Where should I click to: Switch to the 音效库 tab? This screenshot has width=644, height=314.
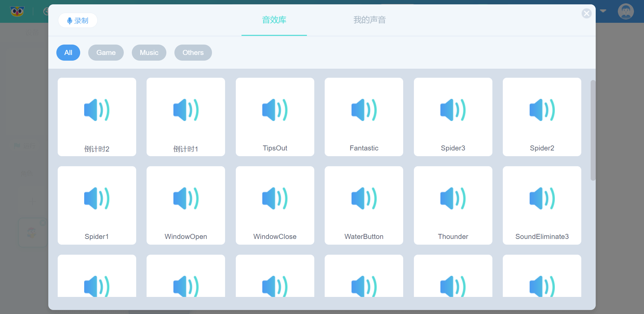click(274, 20)
